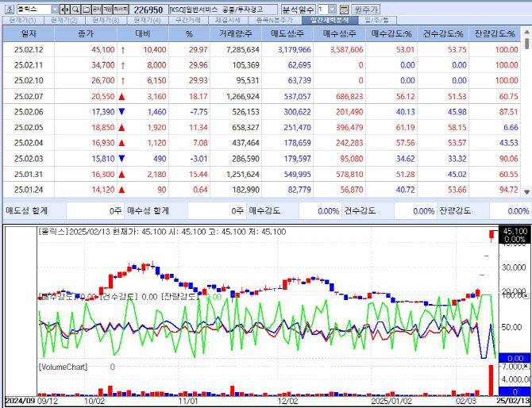Click the red volume spike bar in VolumeChart
The image size is (532, 408).
(x=492, y=379)
